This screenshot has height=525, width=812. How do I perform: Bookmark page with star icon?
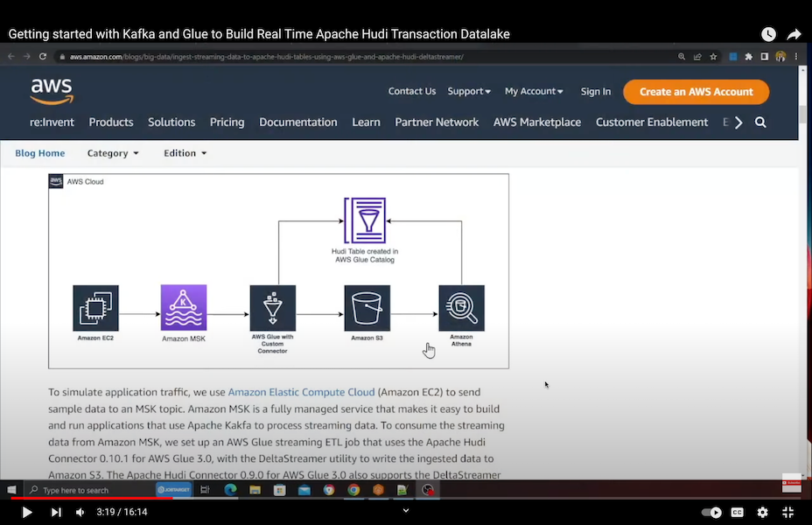pos(713,57)
